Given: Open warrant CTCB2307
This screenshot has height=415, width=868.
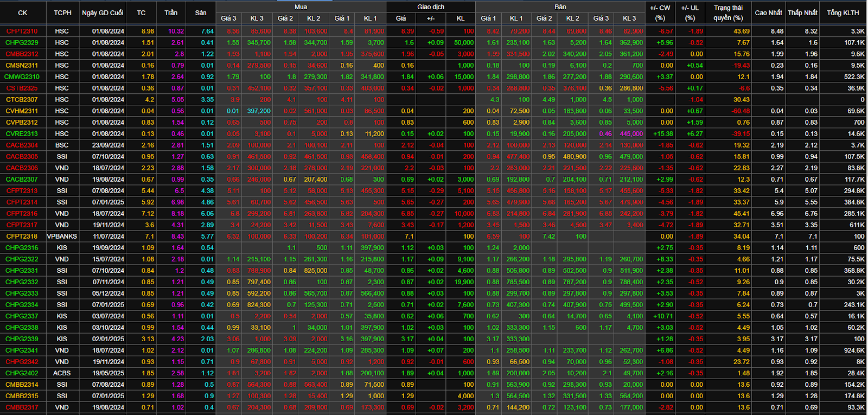Looking at the screenshot, I should (22, 100).
